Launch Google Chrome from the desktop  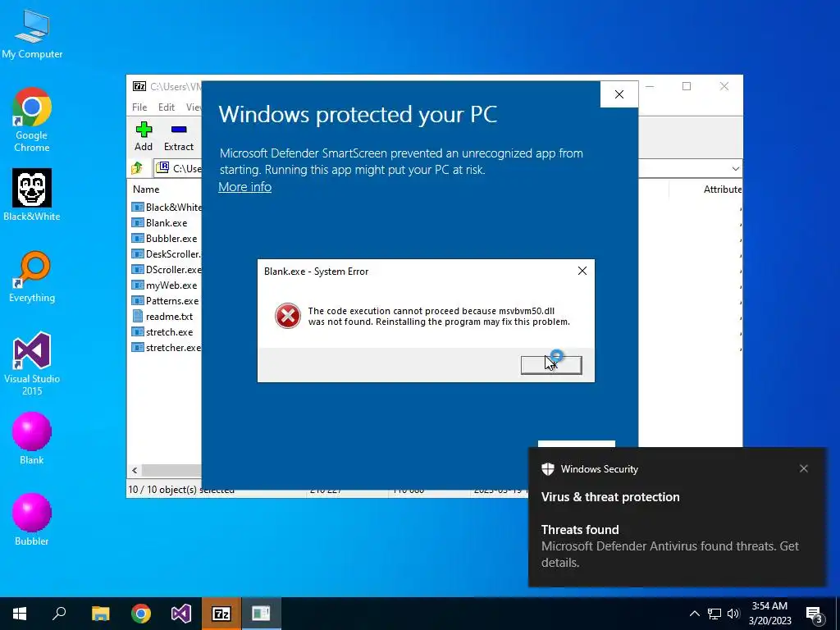click(32, 119)
